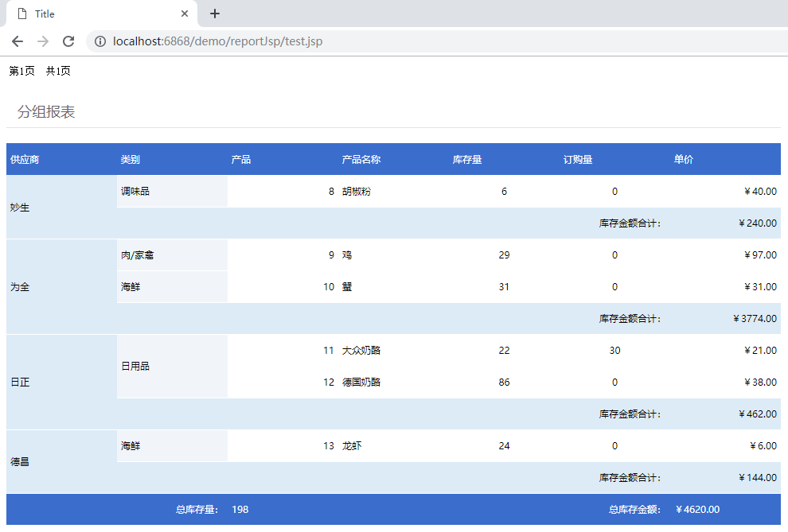This screenshot has width=788, height=532.
Task: Select supplier cell 妙生
Action: 61,207
